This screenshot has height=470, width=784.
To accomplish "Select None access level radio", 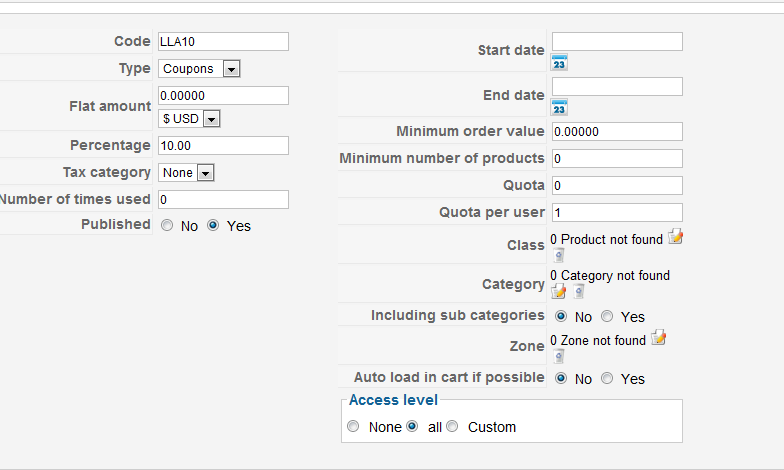I will pyautogui.click(x=353, y=427).
